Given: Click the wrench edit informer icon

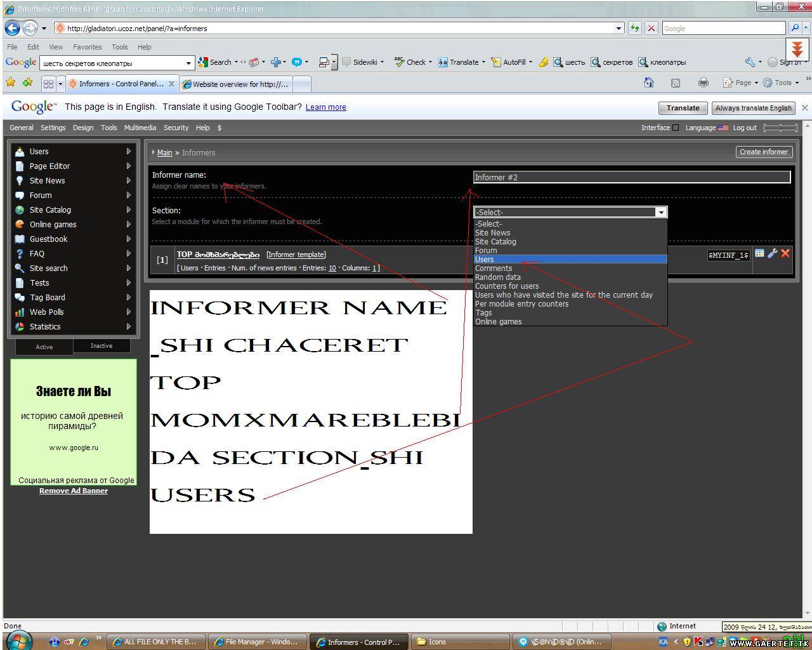Looking at the screenshot, I should point(772,254).
